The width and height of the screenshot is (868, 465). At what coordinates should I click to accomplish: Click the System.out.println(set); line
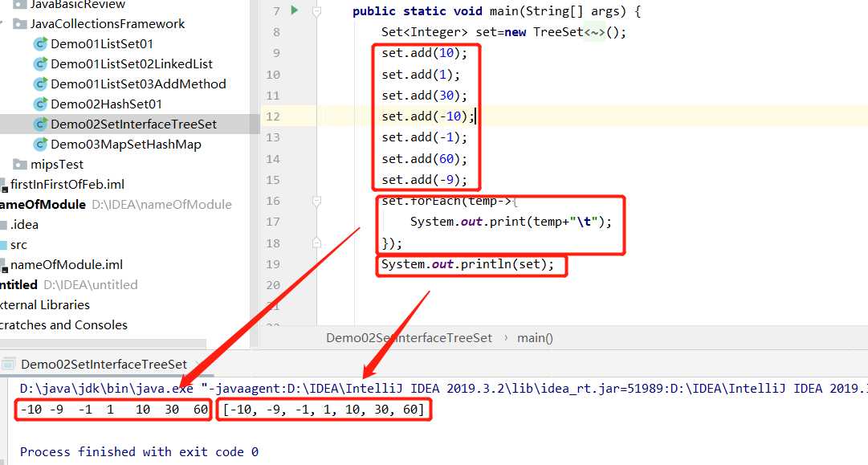click(x=467, y=264)
